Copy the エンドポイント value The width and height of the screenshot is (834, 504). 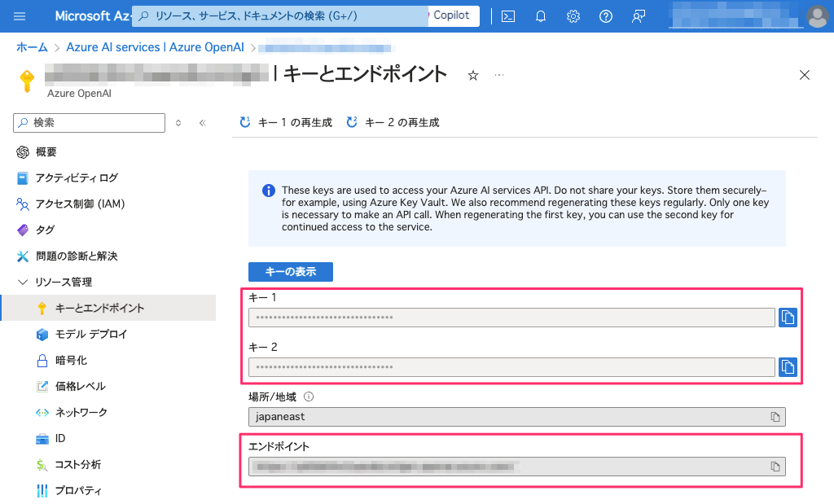pyautogui.click(x=775, y=467)
